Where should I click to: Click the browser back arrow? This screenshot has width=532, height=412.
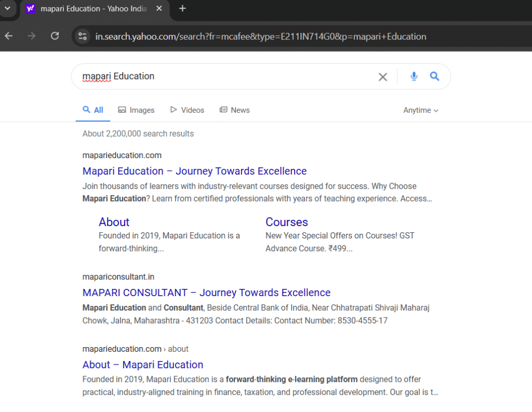9,36
